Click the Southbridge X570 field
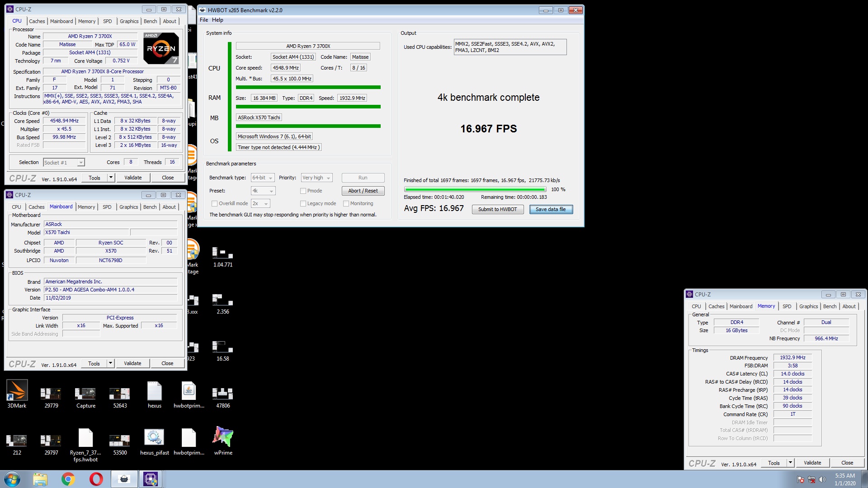The image size is (868, 488). coord(111,251)
